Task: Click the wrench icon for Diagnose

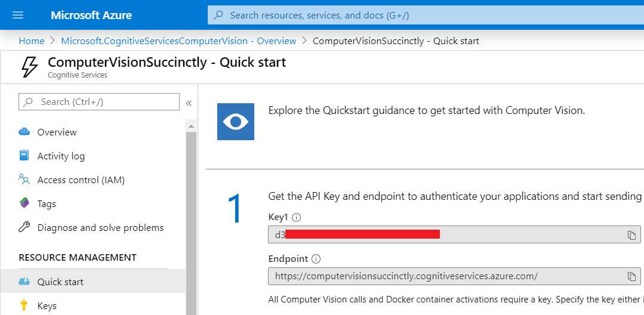Action: click(x=24, y=227)
